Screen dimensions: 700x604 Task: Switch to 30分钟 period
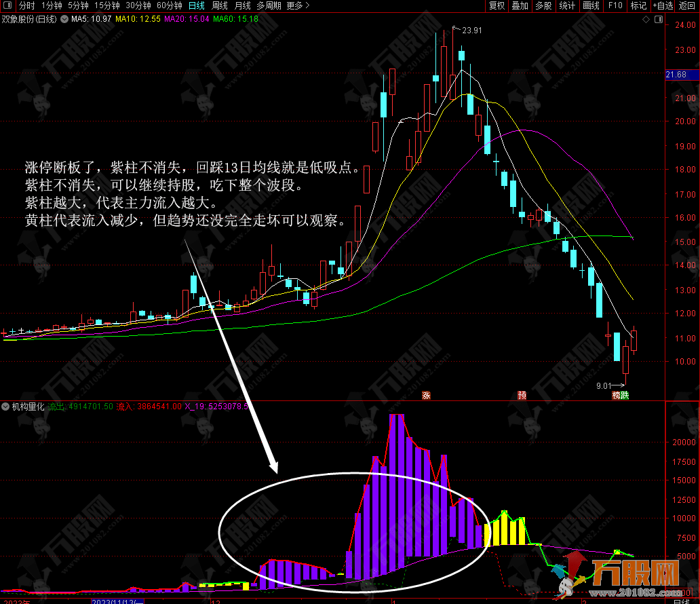pos(138,5)
